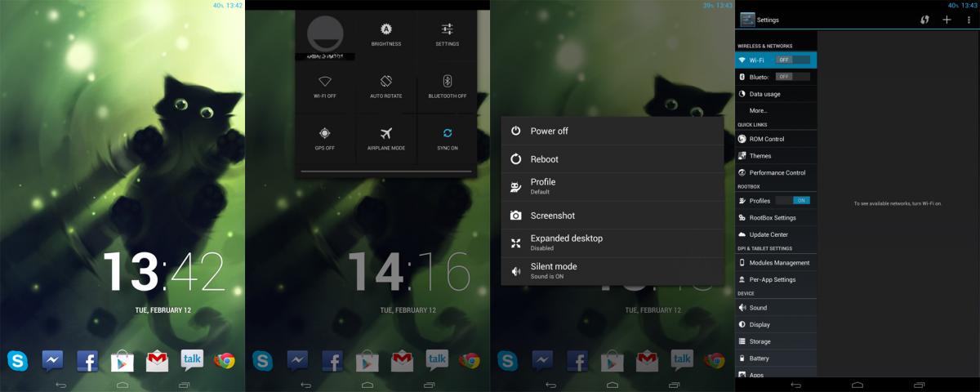Image resolution: width=980 pixels, height=392 pixels.
Task: Toggle the Sync On quick settings tile
Action: [x=447, y=139]
